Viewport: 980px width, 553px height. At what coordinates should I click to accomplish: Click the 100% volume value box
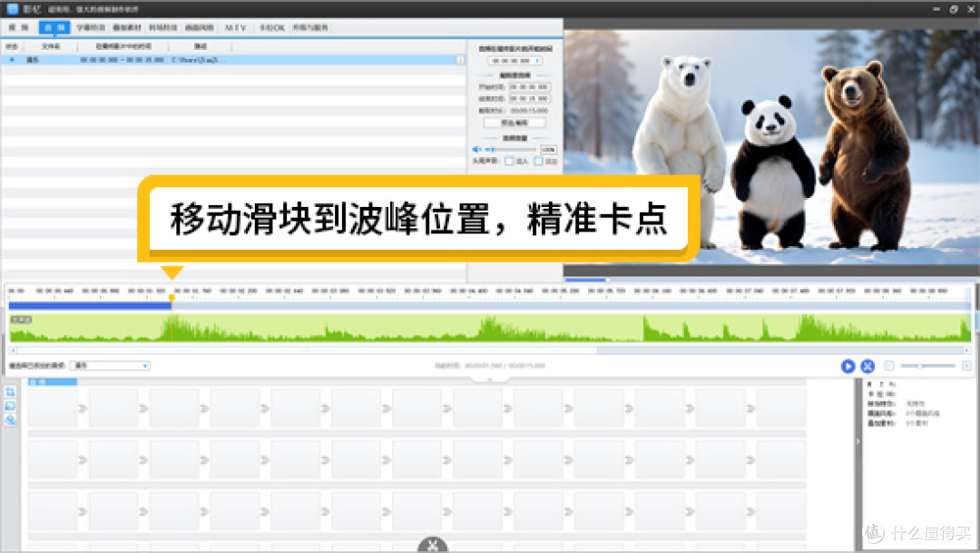tap(548, 150)
